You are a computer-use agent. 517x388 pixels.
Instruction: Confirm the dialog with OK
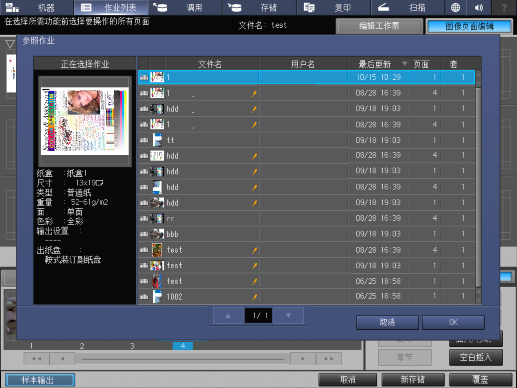pyautogui.click(x=453, y=322)
